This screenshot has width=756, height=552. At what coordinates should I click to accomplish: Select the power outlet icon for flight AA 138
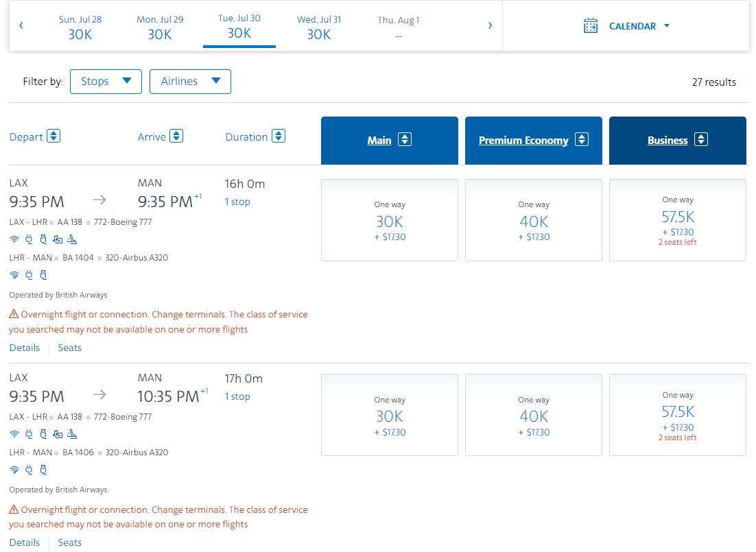[x=29, y=239]
